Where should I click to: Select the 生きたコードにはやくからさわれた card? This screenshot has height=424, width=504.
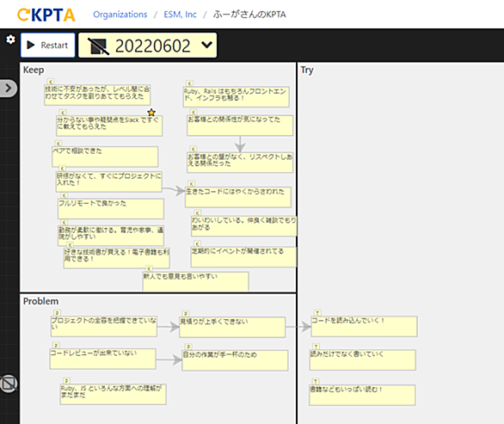[x=238, y=197]
